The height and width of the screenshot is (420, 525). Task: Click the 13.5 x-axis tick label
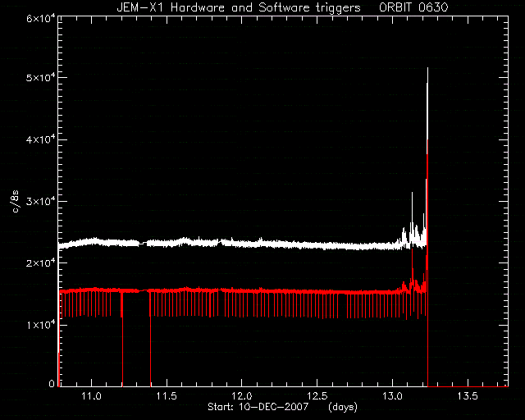tap(468, 396)
